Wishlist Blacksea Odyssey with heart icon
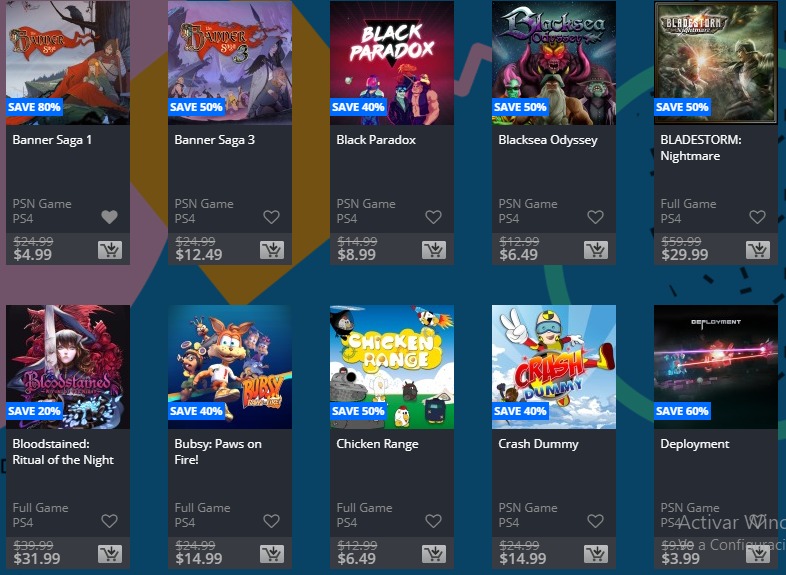Image resolution: width=786 pixels, height=575 pixels. 595,217
